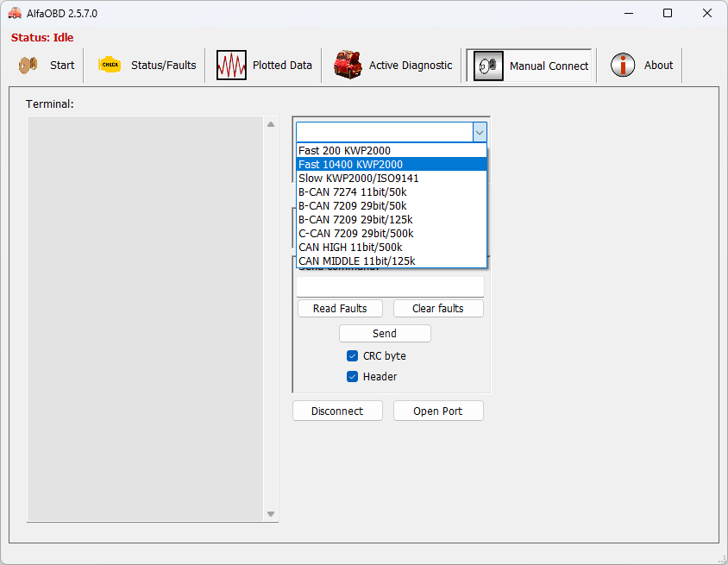Image resolution: width=728 pixels, height=565 pixels.
Task: Open the Active Diagnostic engine icon
Action: pyautogui.click(x=348, y=65)
